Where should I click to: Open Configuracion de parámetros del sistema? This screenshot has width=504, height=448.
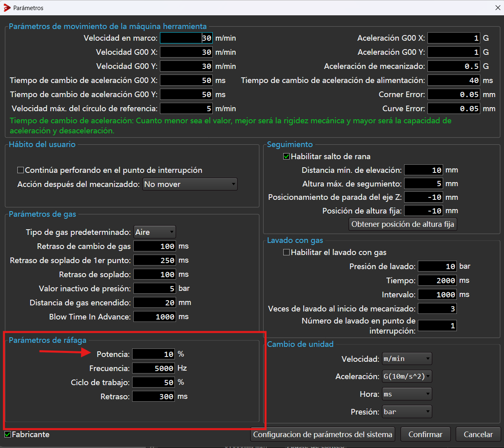[323, 434]
